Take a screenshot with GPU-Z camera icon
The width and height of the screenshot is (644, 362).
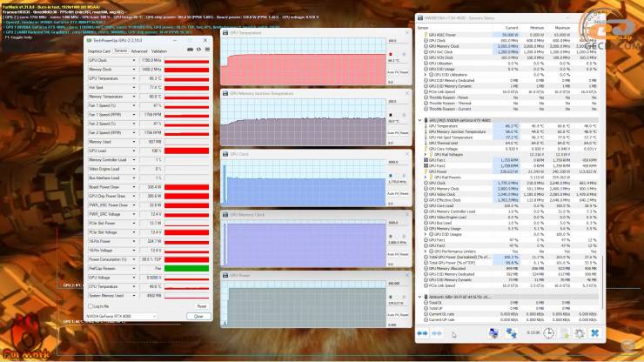(190, 50)
